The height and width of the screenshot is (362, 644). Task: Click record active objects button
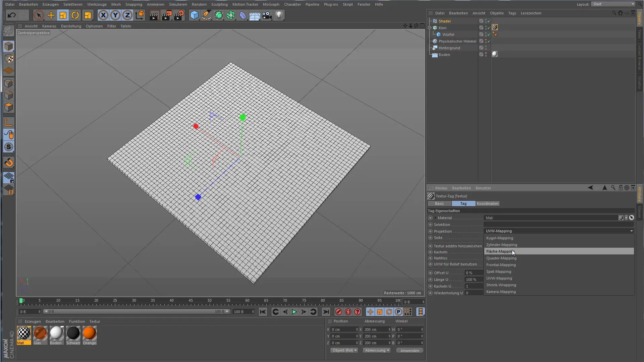339,312
